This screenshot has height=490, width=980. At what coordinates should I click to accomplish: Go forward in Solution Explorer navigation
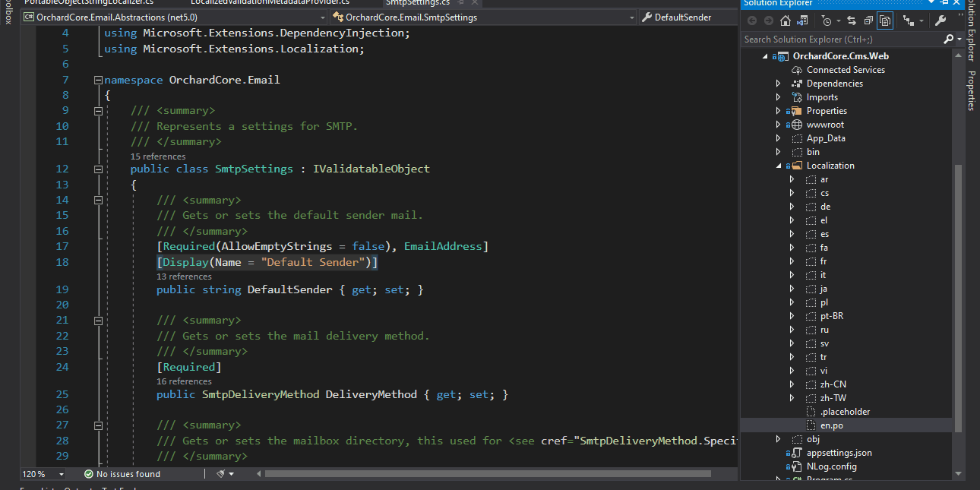768,21
